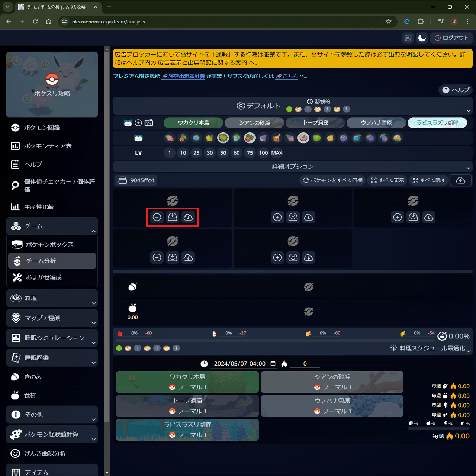Toggle the Oran berry favorite

tap(196, 138)
